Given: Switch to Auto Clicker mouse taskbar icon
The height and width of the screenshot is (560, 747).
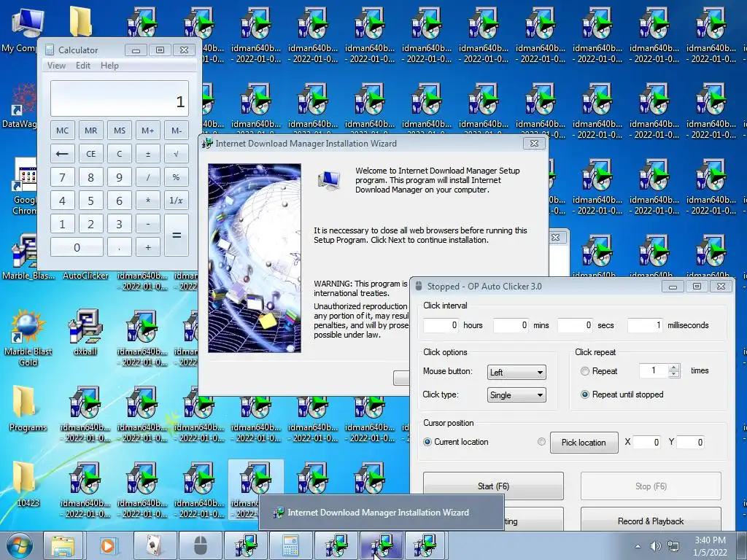Looking at the screenshot, I should [x=200, y=545].
